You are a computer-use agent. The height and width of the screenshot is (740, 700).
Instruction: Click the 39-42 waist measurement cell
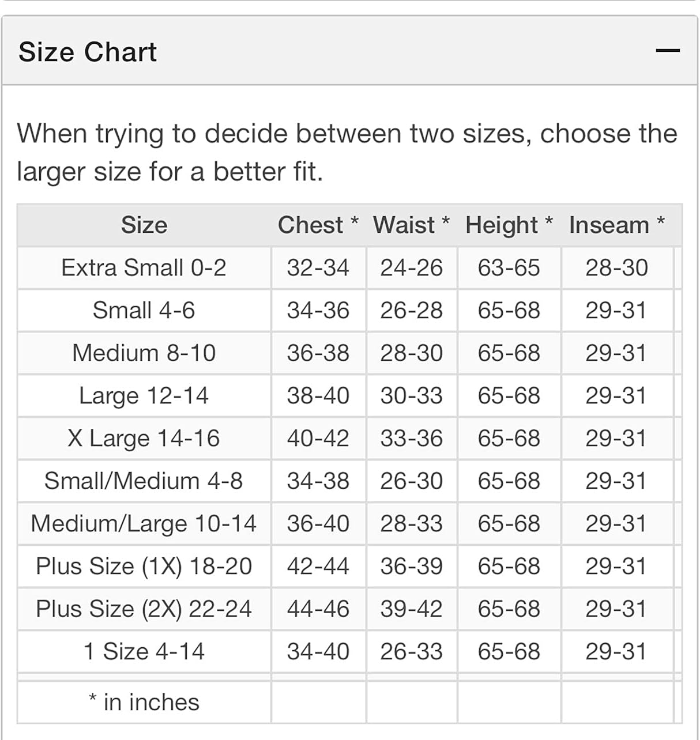[x=411, y=609]
